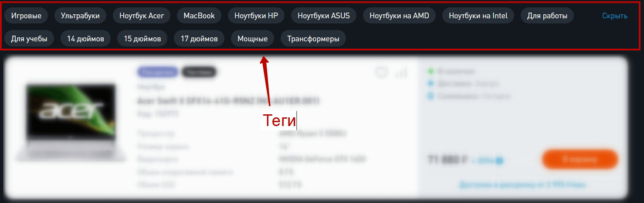Open the Трансформеры tag
The width and height of the screenshot is (644, 203).
coord(313,39)
